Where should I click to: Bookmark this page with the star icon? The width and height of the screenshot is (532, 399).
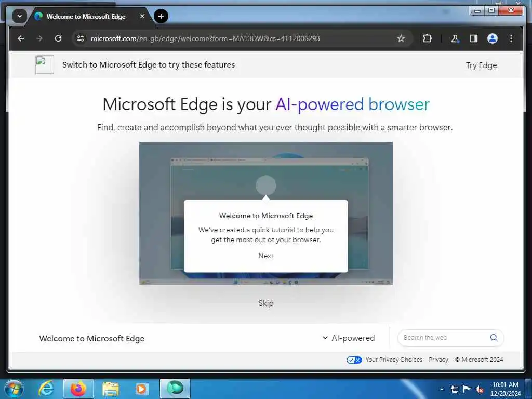tap(401, 38)
